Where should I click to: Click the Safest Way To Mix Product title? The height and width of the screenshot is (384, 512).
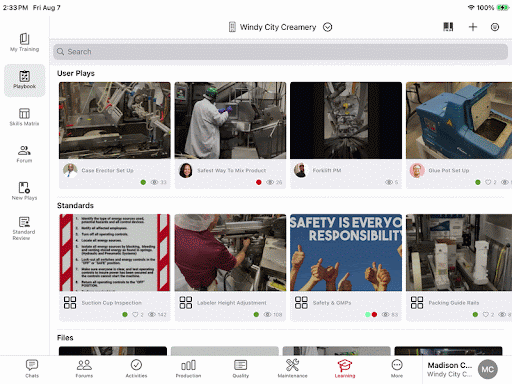pos(232,170)
